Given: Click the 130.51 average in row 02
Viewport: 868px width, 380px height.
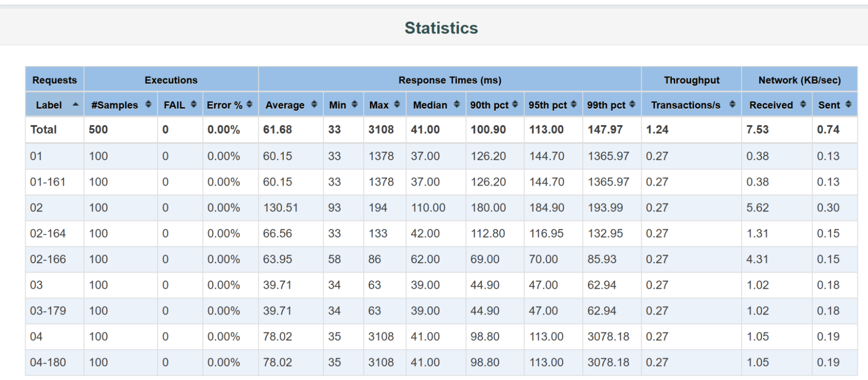Looking at the screenshot, I should coord(281,208).
